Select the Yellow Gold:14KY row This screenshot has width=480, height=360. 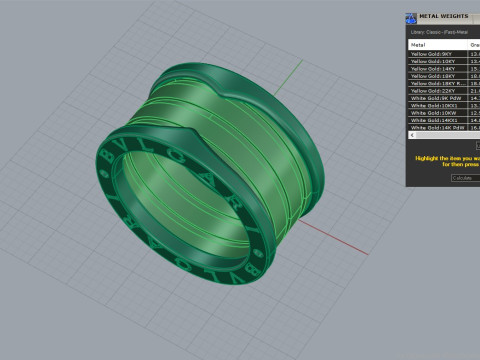point(444,68)
